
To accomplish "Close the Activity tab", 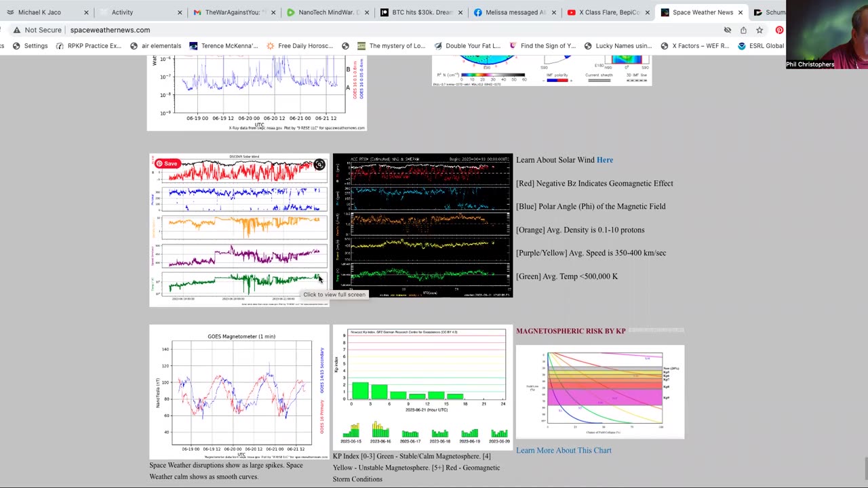I will pos(180,12).
